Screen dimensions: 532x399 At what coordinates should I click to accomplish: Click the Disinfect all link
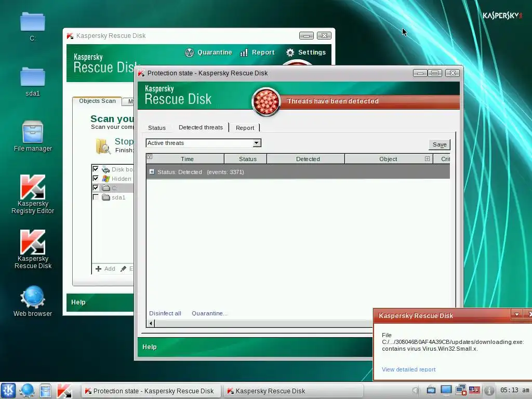165,313
